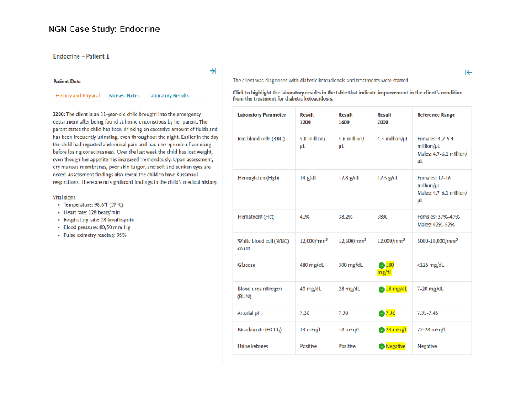Screen dimensions: 532x411
Task: Highlight hemoglobin result 12.8 g/dL
Action: coord(348,178)
